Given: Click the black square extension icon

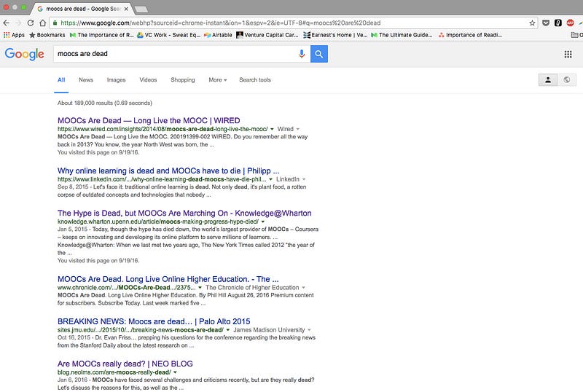Looking at the screenshot, I should 557,23.
